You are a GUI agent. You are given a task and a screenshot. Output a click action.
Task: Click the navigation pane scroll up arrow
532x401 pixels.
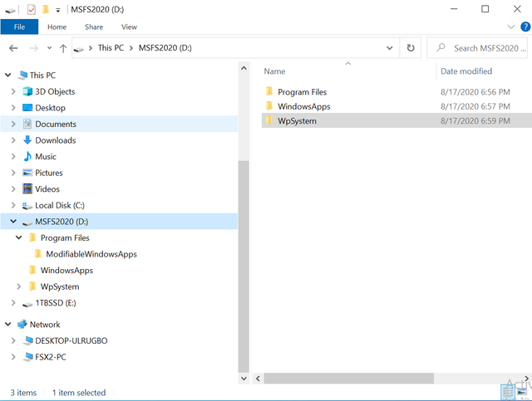point(244,68)
